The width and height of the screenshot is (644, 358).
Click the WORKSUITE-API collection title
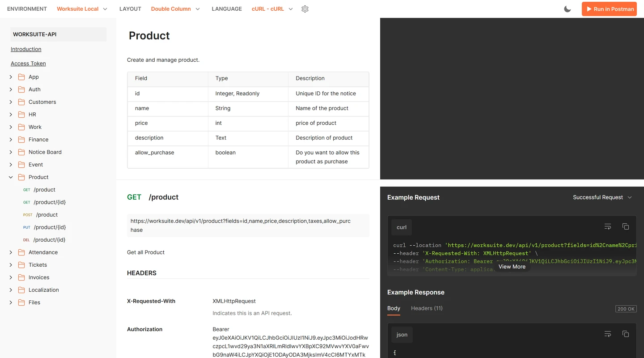[x=58, y=34]
